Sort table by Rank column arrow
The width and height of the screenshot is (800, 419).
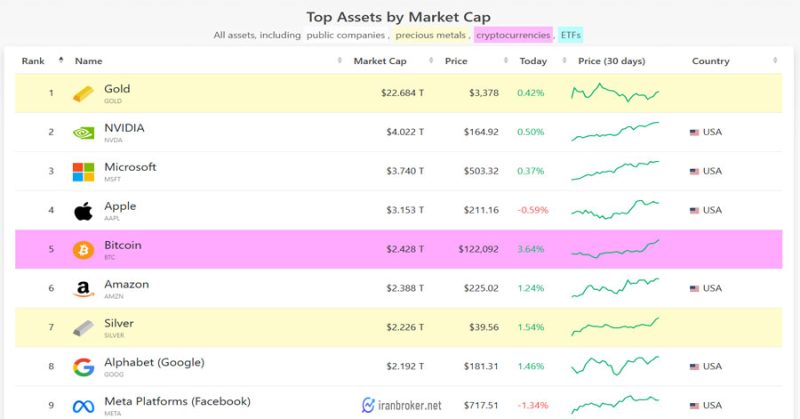click(x=61, y=60)
